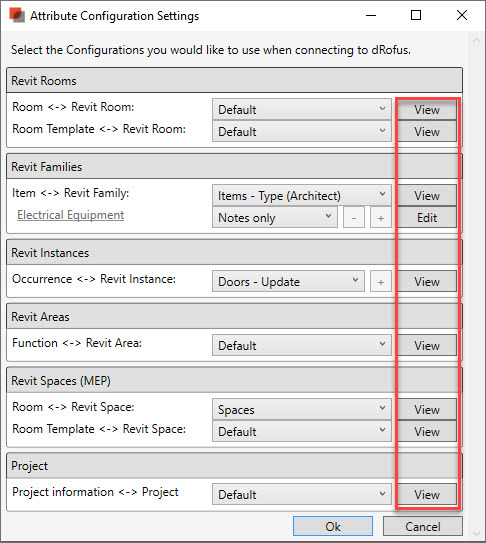Confirm settings with the Ok button

click(333, 526)
